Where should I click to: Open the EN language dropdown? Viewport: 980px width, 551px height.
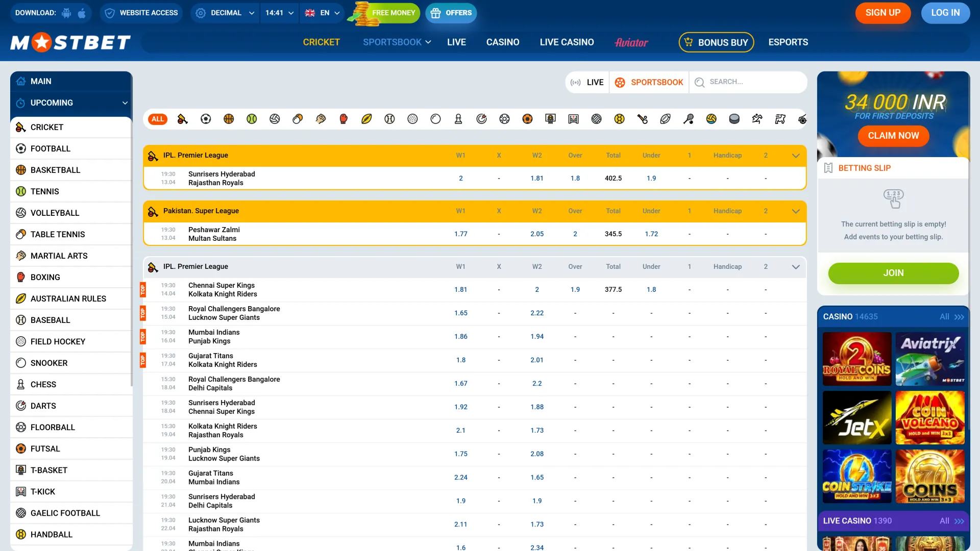322,13
